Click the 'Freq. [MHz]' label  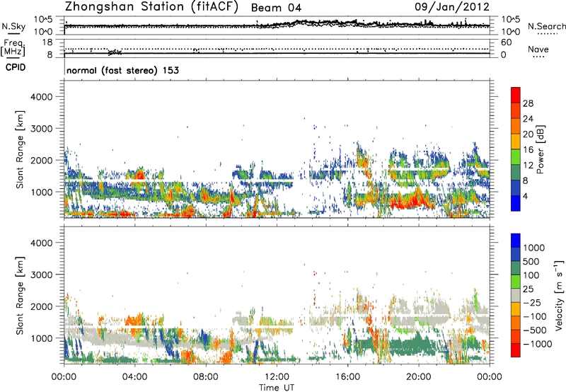click(13, 47)
